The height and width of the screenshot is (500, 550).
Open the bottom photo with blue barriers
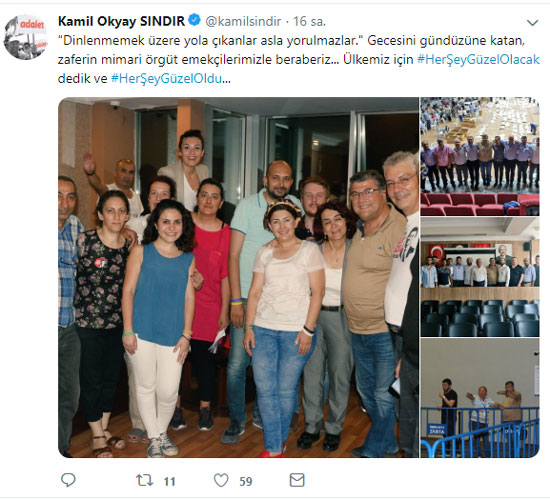(479, 398)
